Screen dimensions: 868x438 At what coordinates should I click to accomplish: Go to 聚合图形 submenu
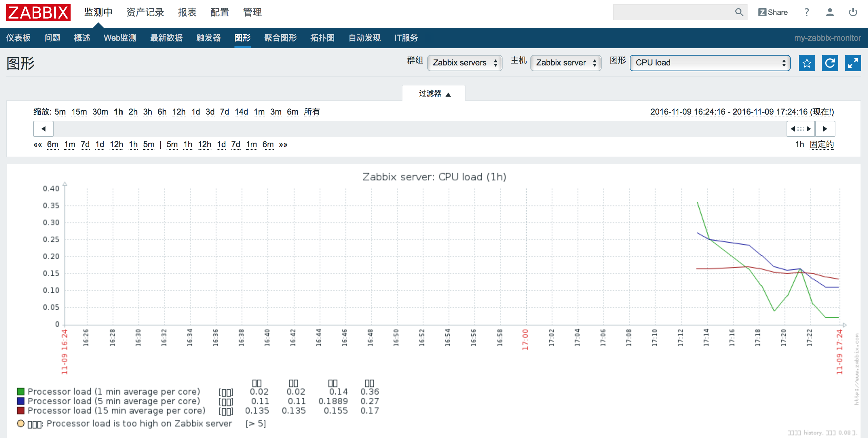280,38
